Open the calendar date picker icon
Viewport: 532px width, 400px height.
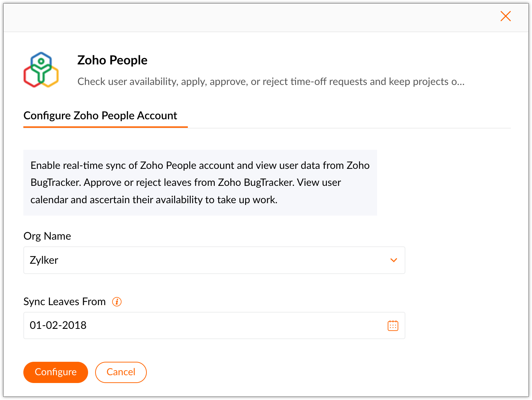click(x=393, y=326)
